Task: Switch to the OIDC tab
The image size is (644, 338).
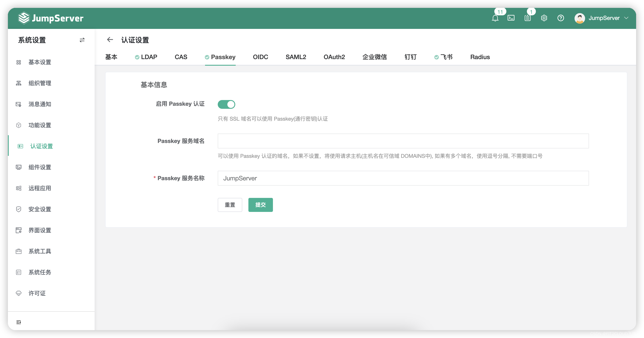Action: tap(260, 57)
